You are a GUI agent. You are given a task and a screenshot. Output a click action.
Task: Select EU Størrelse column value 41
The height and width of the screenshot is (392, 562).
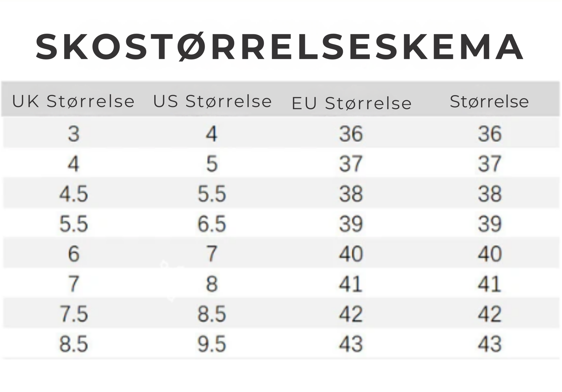pos(351,284)
